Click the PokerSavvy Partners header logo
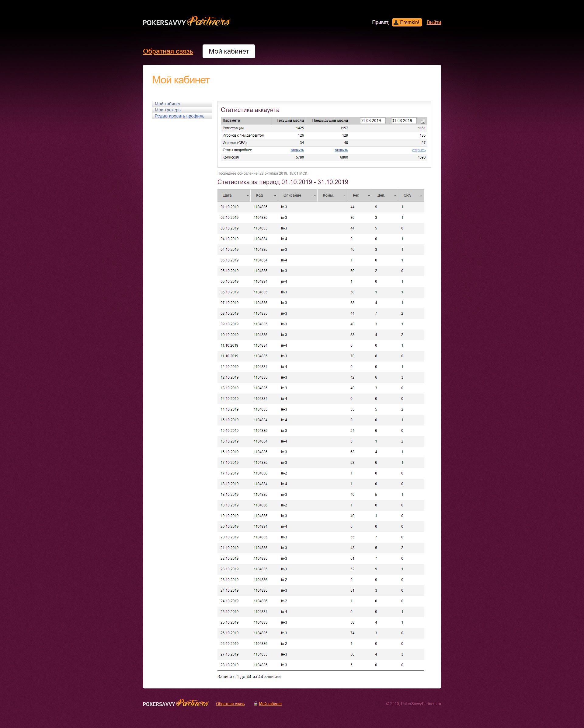584x728 pixels. 186,22
